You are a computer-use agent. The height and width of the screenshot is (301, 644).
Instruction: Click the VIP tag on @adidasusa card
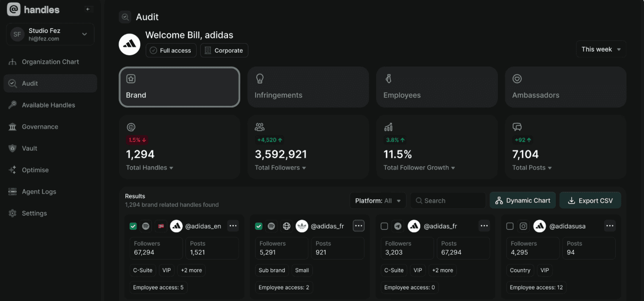pyautogui.click(x=545, y=270)
